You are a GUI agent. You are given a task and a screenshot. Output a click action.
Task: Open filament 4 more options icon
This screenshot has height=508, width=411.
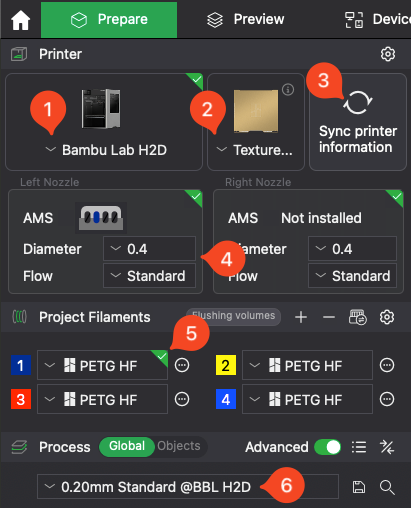coord(387,399)
